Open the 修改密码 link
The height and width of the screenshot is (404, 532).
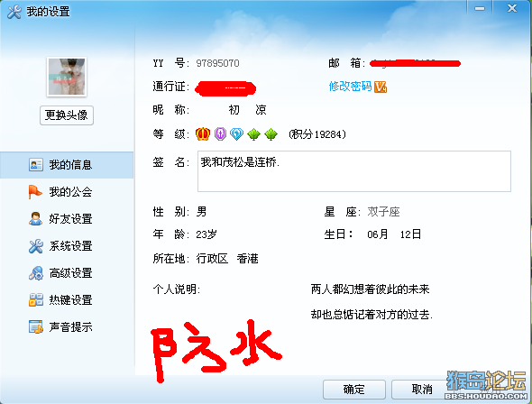click(x=350, y=87)
